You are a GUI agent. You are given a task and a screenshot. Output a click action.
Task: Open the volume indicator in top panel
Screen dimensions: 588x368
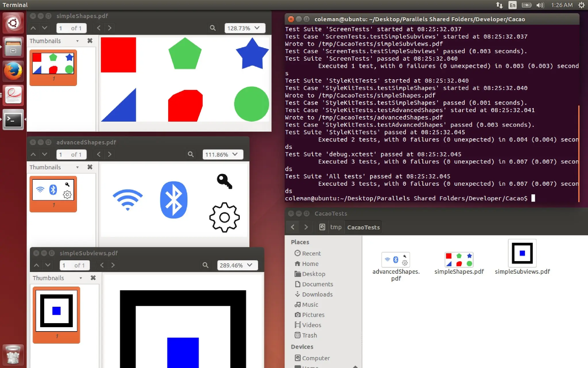click(540, 5)
